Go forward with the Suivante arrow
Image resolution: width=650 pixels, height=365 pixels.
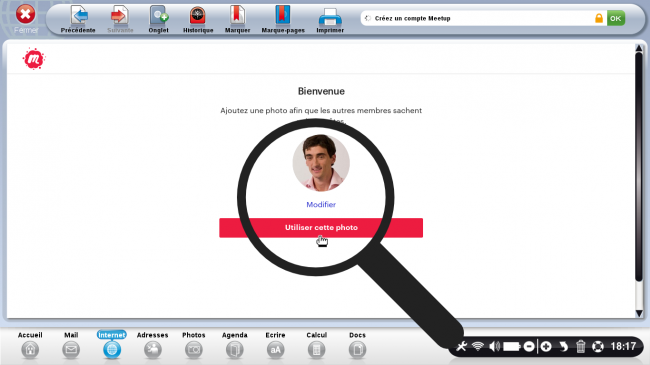(x=120, y=19)
